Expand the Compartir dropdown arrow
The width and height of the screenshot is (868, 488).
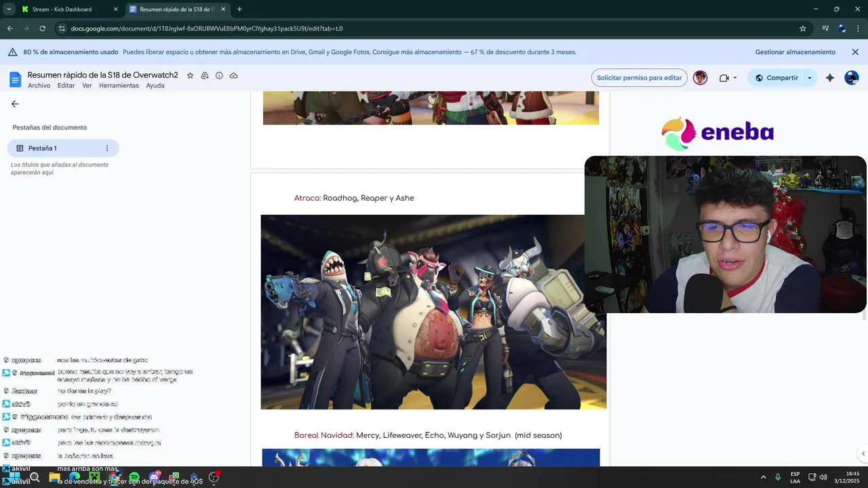pos(809,78)
